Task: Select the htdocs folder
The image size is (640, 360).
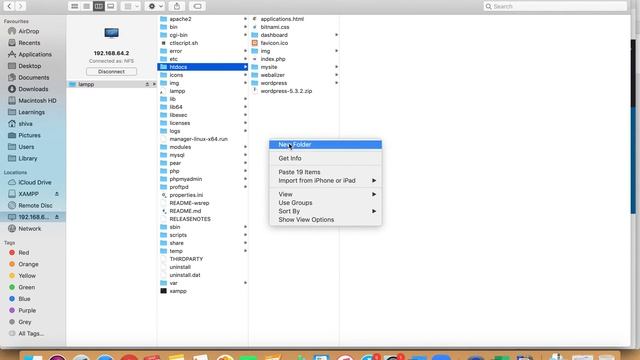Action: [203, 67]
